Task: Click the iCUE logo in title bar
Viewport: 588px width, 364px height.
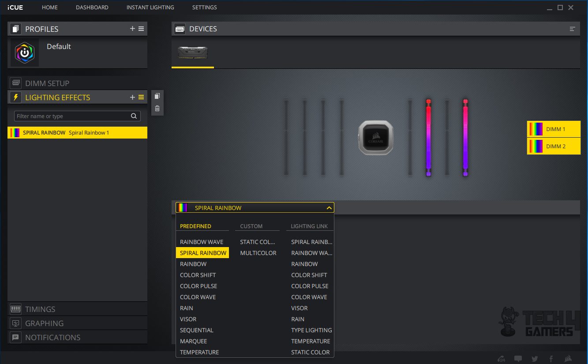Action: pos(15,8)
